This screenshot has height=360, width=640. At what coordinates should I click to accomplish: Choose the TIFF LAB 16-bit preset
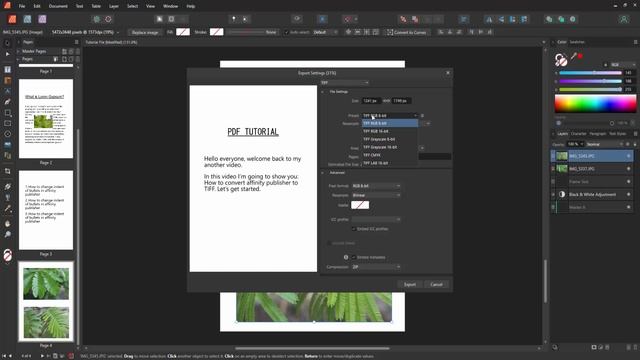390,163
